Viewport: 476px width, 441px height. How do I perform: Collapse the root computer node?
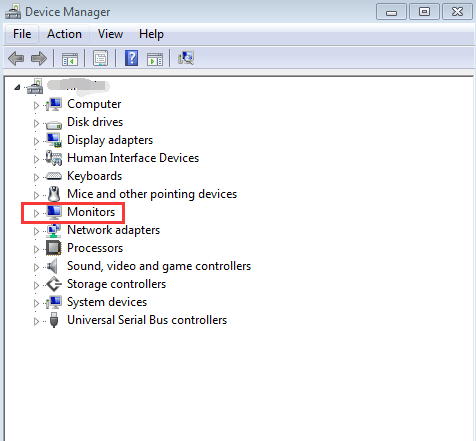pos(17,87)
